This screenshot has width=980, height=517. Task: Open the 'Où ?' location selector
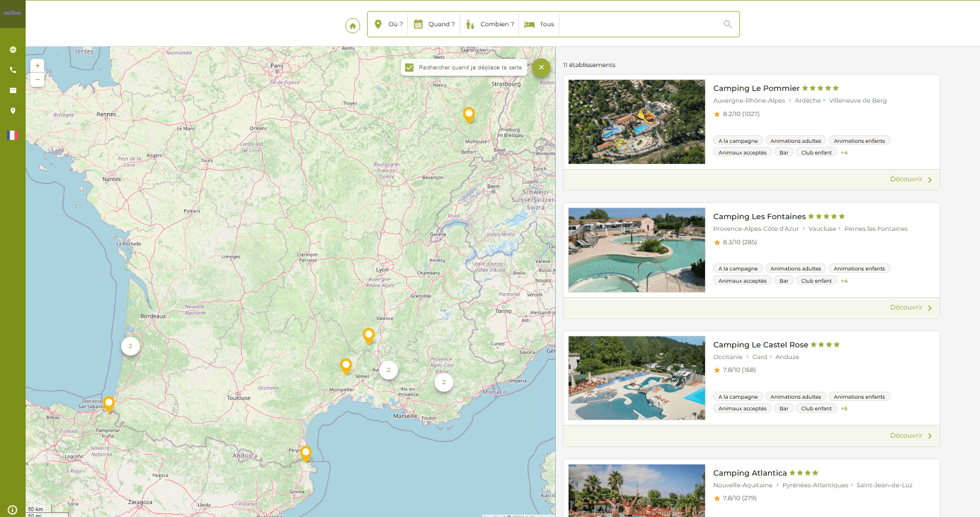click(x=389, y=24)
